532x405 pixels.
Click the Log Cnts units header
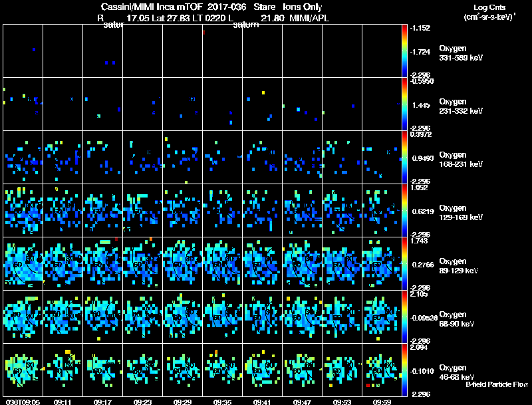pos(489,12)
